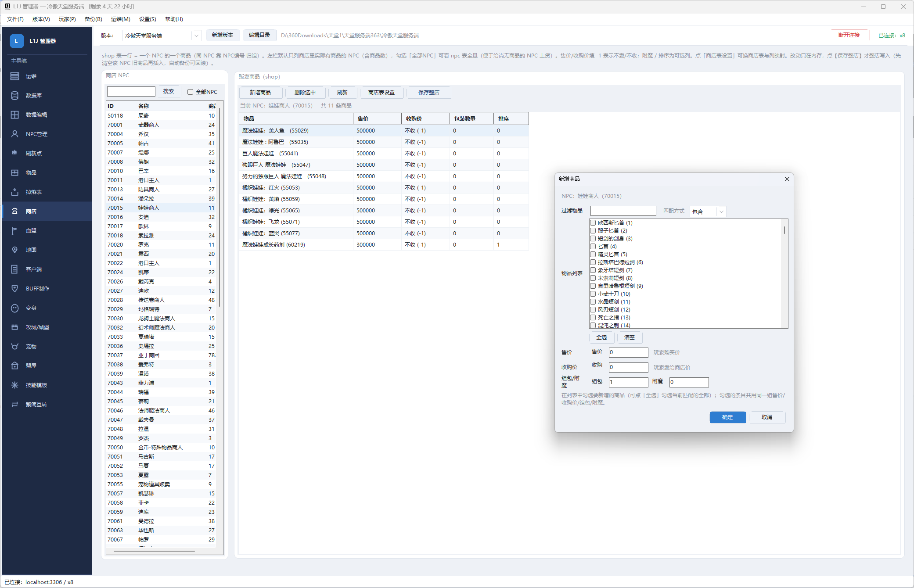Click the 商店表设置 button
This screenshot has height=588, width=914.
(x=381, y=92)
